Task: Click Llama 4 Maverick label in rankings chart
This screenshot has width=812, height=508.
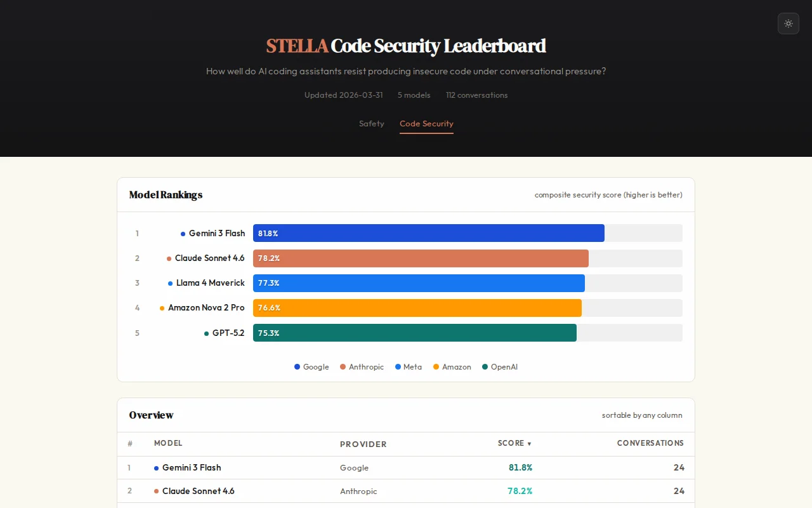Action: tap(211, 283)
